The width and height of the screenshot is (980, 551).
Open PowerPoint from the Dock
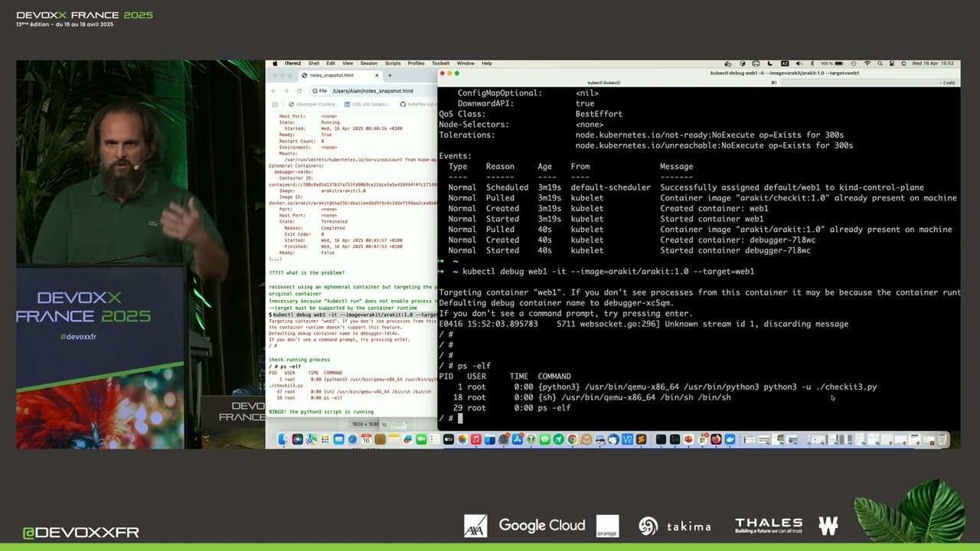point(688,439)
